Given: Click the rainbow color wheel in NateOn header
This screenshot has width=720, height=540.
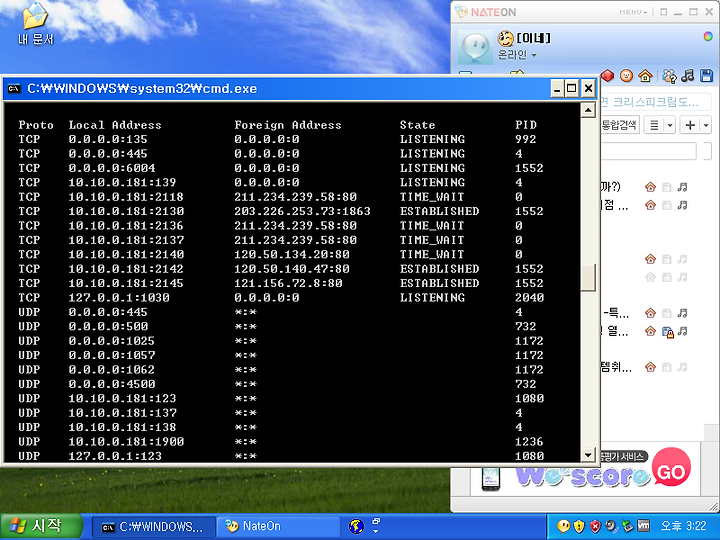Looking at the screenshot, I should tap(709, 36).
